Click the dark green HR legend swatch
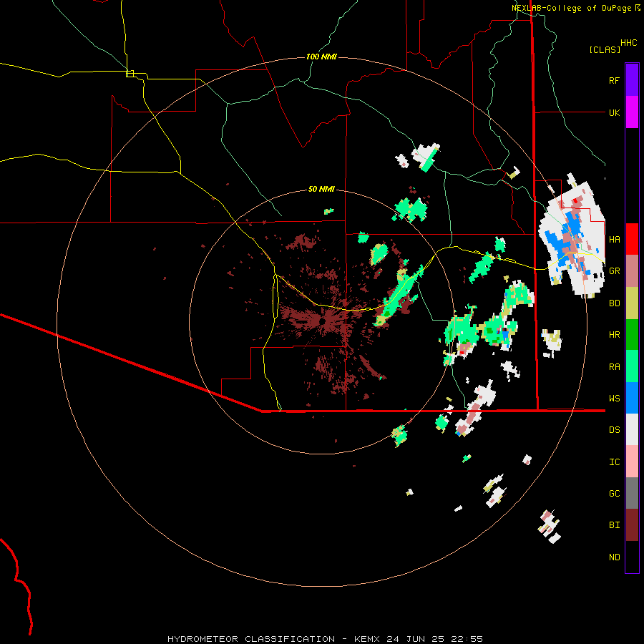 tap(632, 334)
